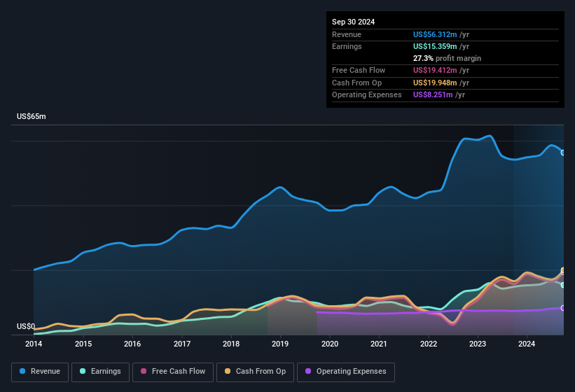Click the Sep 30 2024 tooltip date
The width and height of the screenshot is (575, 392).
point(353,22)
